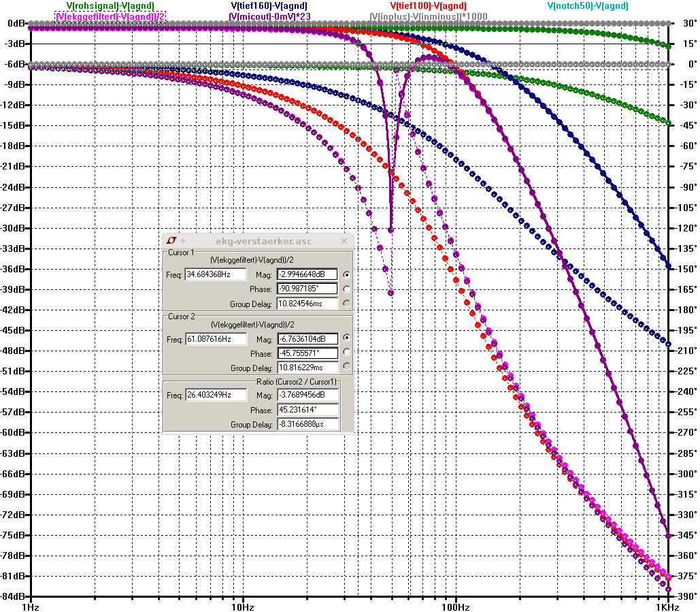This screenshot has width=700, height=612.
Task: Click the (V(ekggefiltert)-V(agnd))/2 trace label
Action: coord(110,16)
